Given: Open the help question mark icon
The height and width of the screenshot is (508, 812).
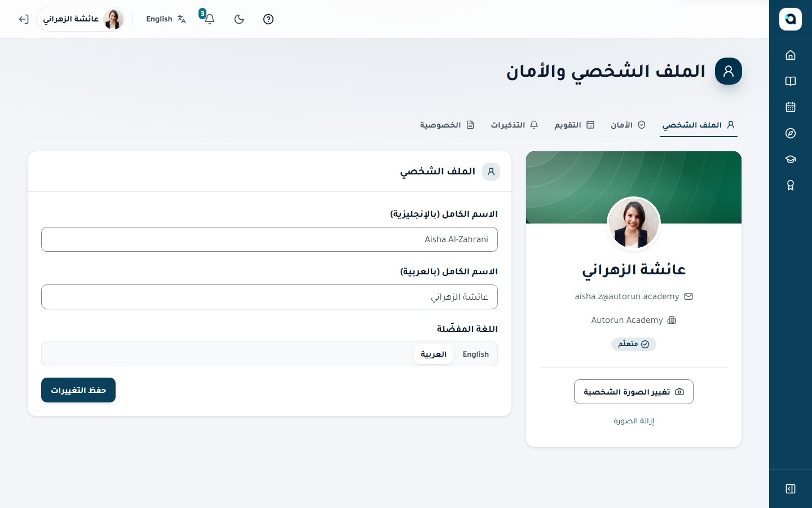Looking at the screenshot, I should (x=268, y=19).
